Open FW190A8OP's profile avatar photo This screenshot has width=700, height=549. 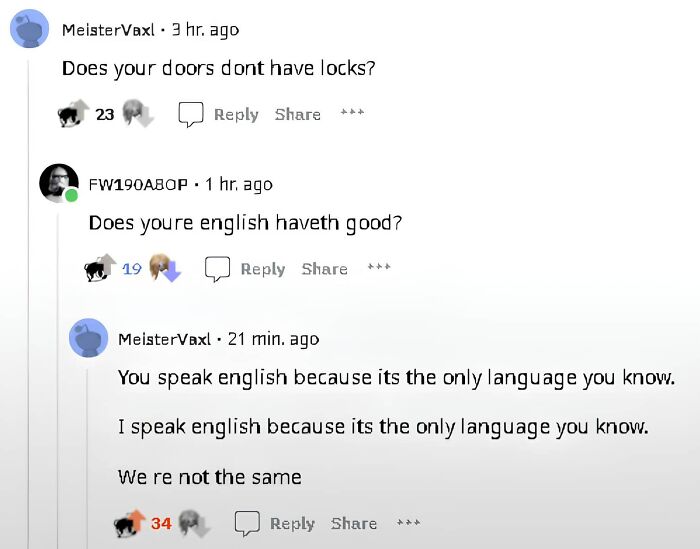[x=58, y=183]
